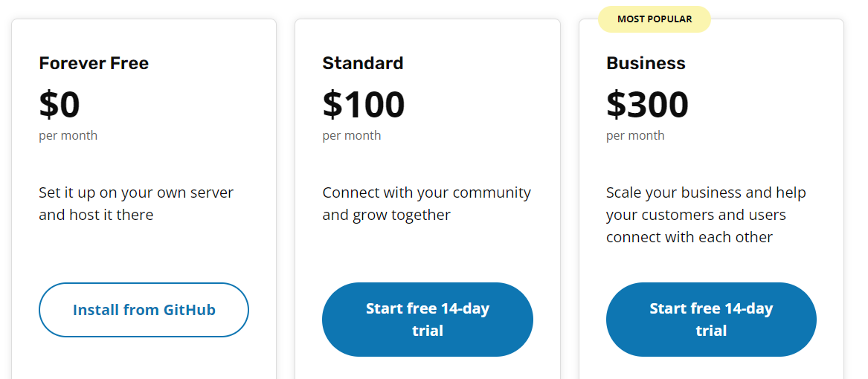Click per month under the $100 price
868x379 pixels.
pos(352,135)
